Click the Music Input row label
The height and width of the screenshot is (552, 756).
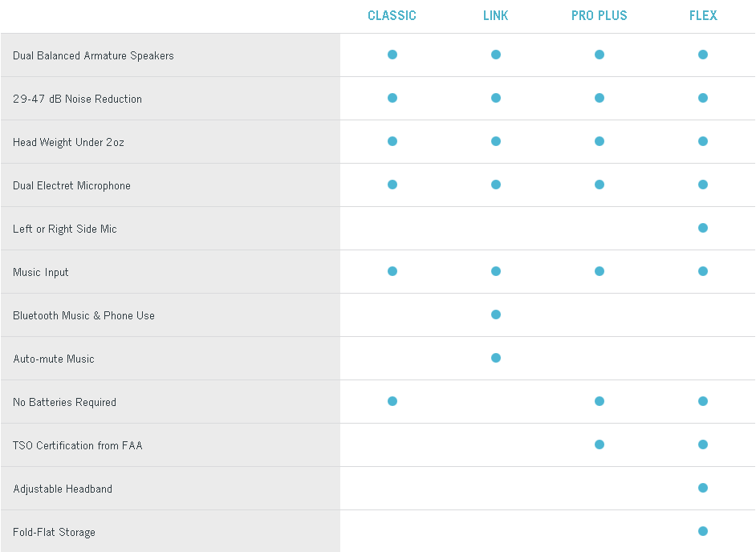tap(40, 272)
